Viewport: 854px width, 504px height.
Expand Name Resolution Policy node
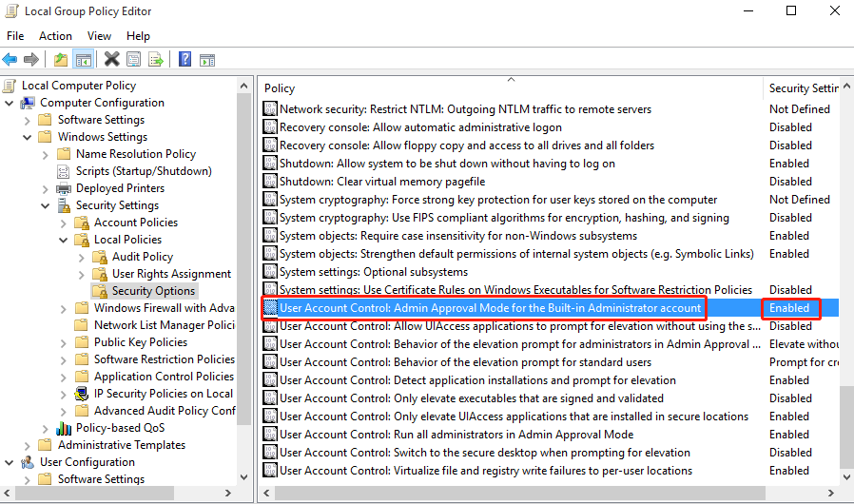tap(46, 154)
